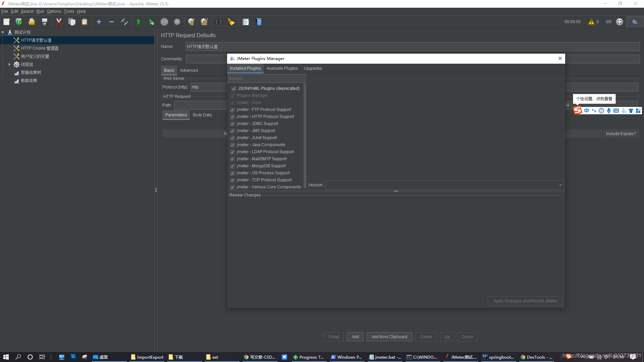Screen dimensions: 644x362
Task: Click the Add parameter button
Action: [x=355, y=337]
